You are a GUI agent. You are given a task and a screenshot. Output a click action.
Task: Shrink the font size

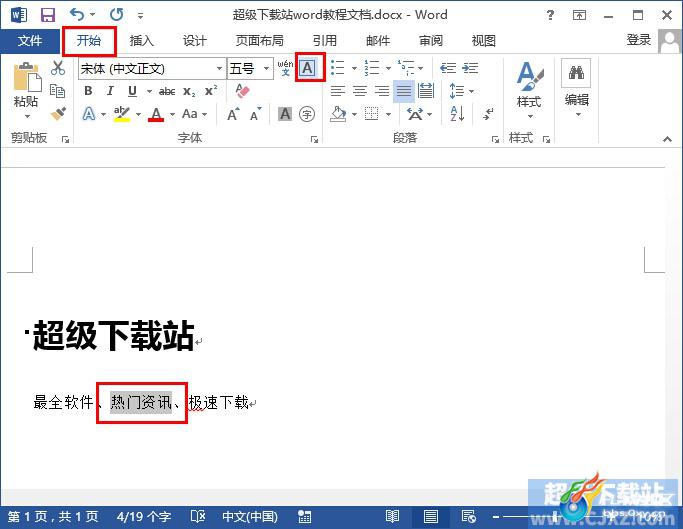pyautogui.click(x=256, y=114)
